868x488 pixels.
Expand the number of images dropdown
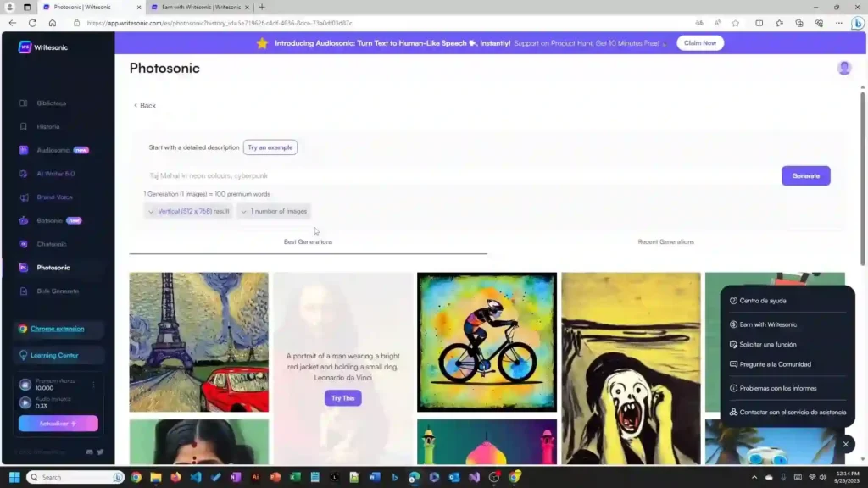pyautogui.click(x=274, y=211)
